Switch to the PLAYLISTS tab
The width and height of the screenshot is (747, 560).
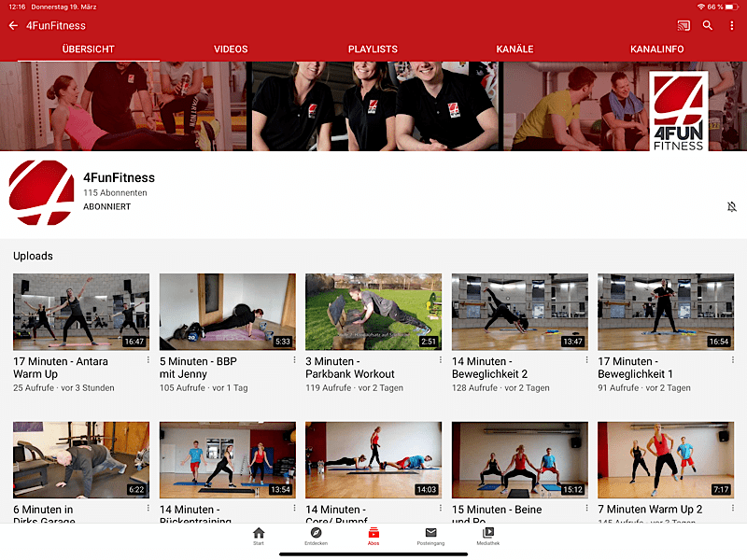coord(373,49)
